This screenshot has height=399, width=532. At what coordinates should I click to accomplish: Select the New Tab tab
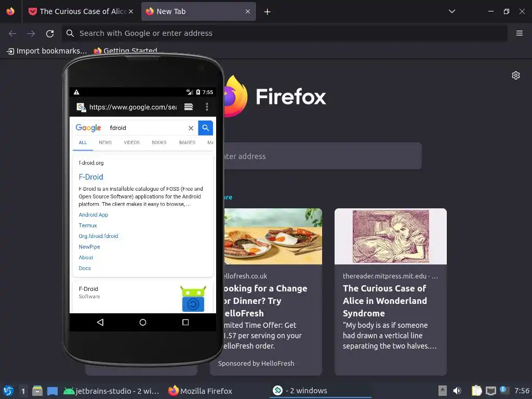tap(198, 11)
